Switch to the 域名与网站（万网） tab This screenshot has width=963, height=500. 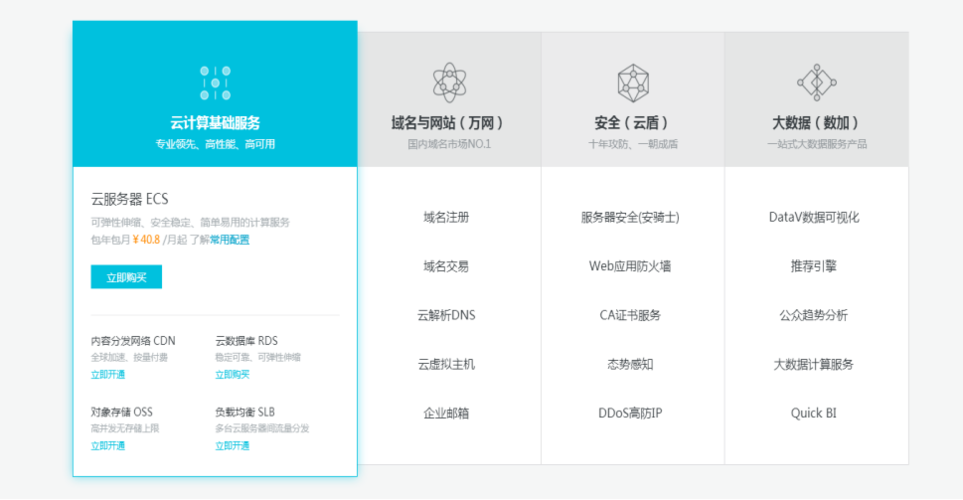(x=450, y=100)
